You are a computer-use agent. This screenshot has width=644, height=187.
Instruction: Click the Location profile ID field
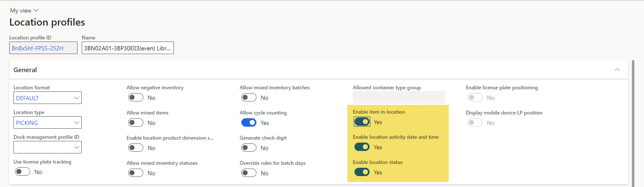[x=44, y=48]
